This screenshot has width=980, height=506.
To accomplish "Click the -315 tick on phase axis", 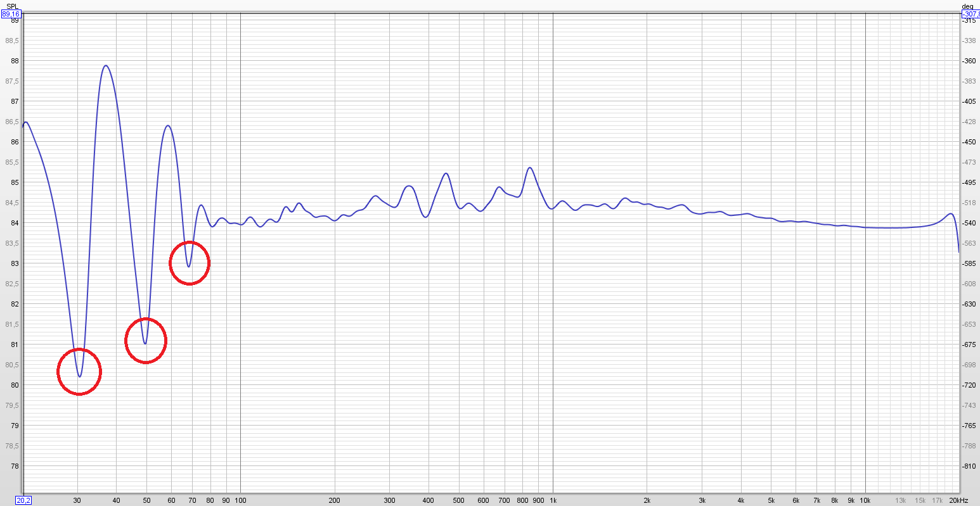I will (x=969, y=20).
